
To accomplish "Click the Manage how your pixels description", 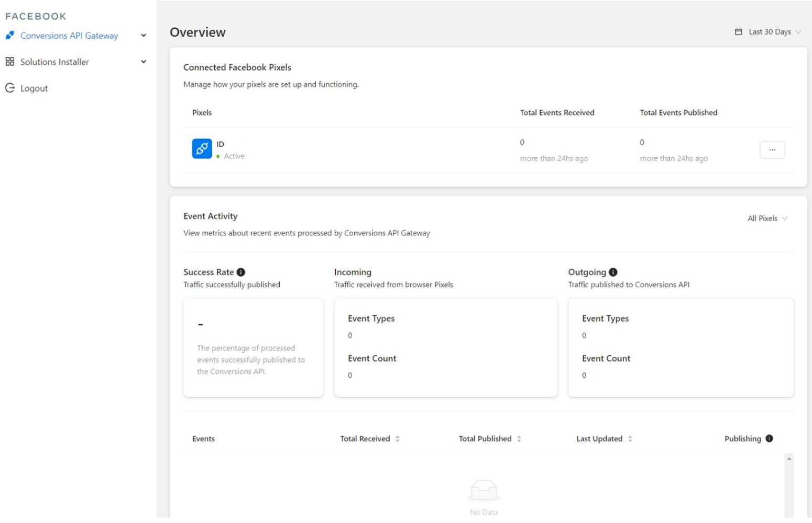I will point(271,84).
